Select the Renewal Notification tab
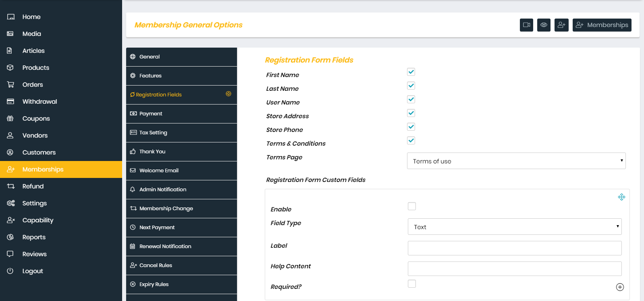Viewport: 644px width, 301px height. (x=181, y=247)
